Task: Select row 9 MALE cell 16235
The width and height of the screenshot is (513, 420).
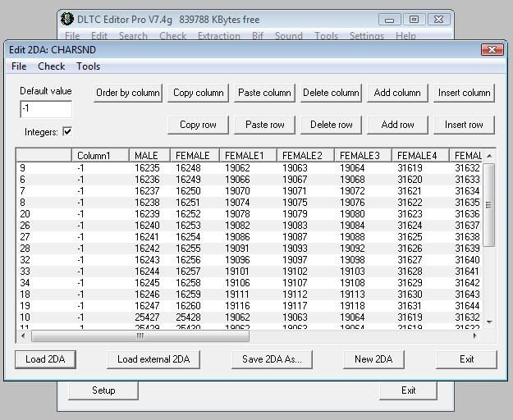Action: click(x=147, y=168)
